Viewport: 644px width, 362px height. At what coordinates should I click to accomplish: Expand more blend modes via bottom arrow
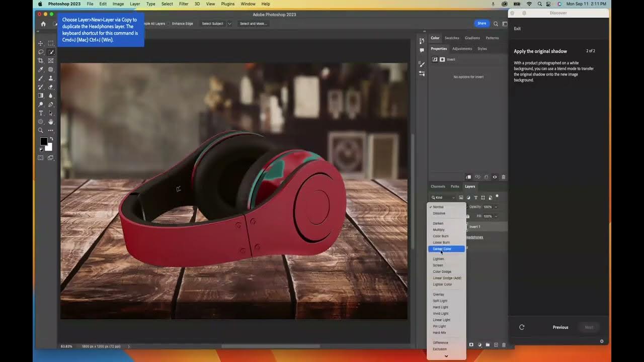coord(446,356)
